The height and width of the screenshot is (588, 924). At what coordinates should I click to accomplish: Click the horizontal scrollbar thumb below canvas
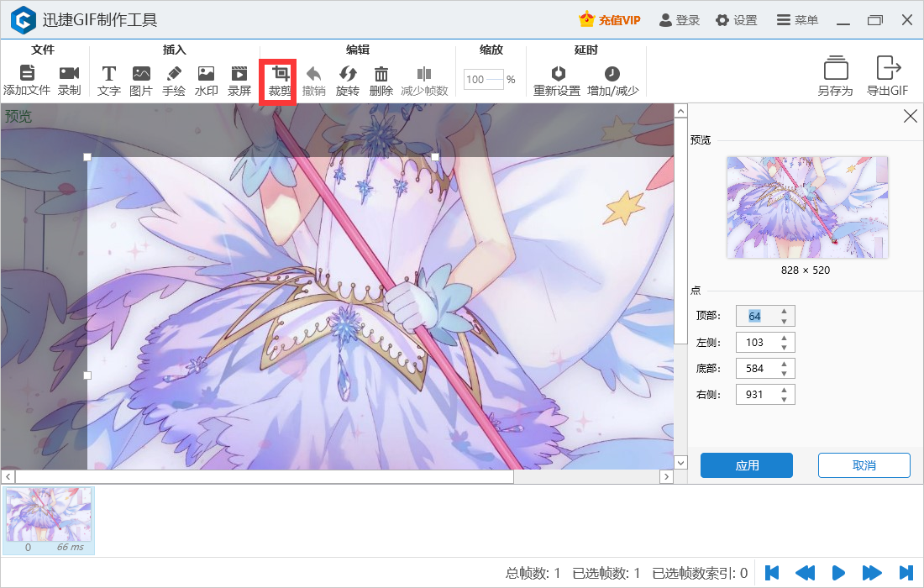click(x=265, y=476)
